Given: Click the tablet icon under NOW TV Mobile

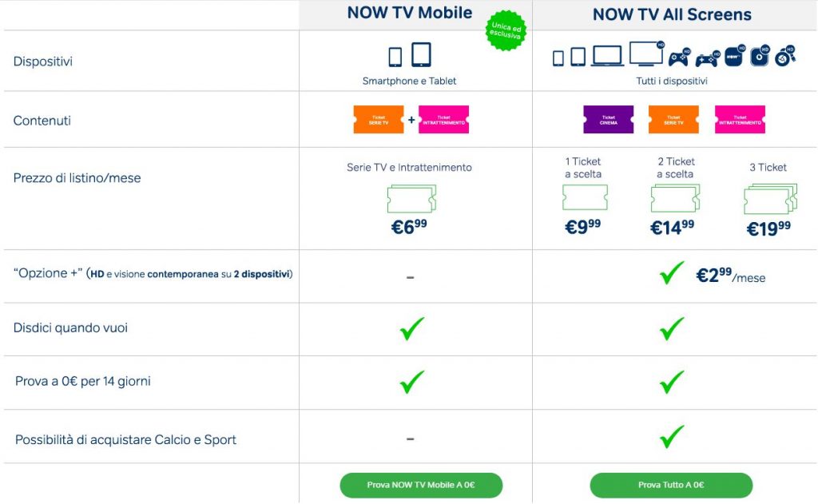Looking at the screenshot, I should coord(421,55).
